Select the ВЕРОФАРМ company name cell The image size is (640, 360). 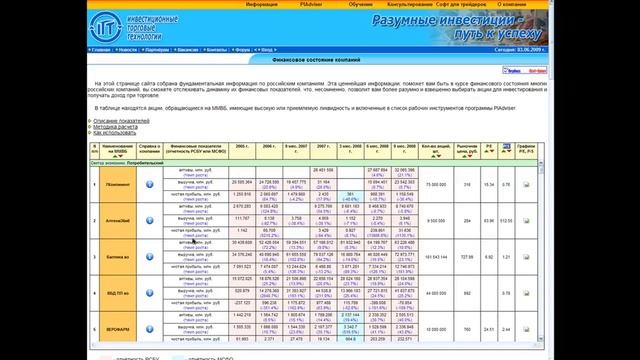[118, 327]
